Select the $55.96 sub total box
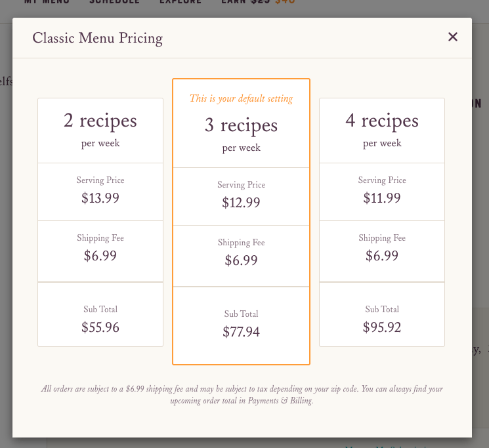 [x=100, y=314]
